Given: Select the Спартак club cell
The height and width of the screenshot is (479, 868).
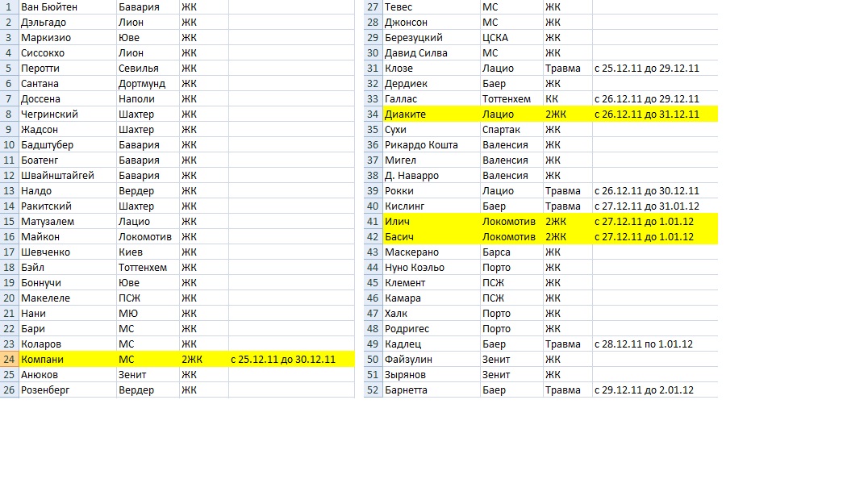Looking at the screenshot, I should click(511, 130).
